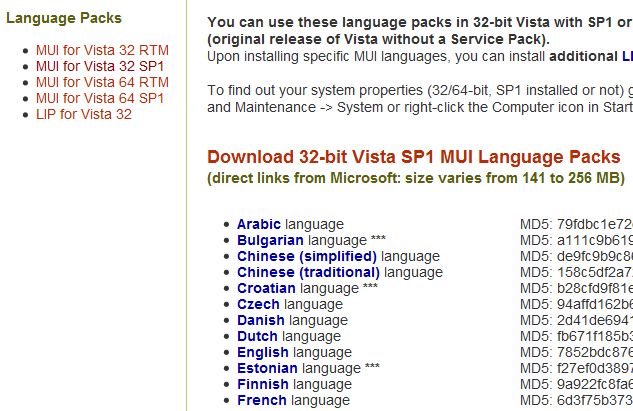Download the Chinese (traditional) language pack
The height and width of the screenshot is (411, 633).
click(308, 273)
